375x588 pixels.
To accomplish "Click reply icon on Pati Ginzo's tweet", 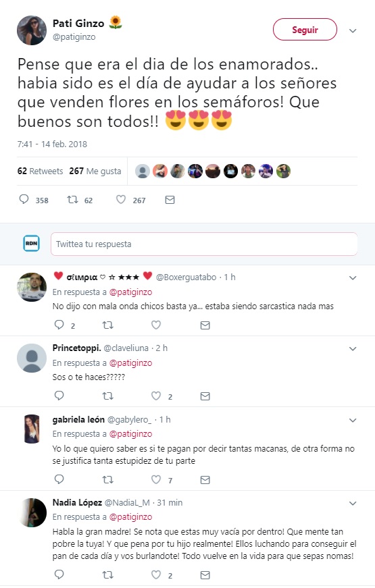I will 24,199.
